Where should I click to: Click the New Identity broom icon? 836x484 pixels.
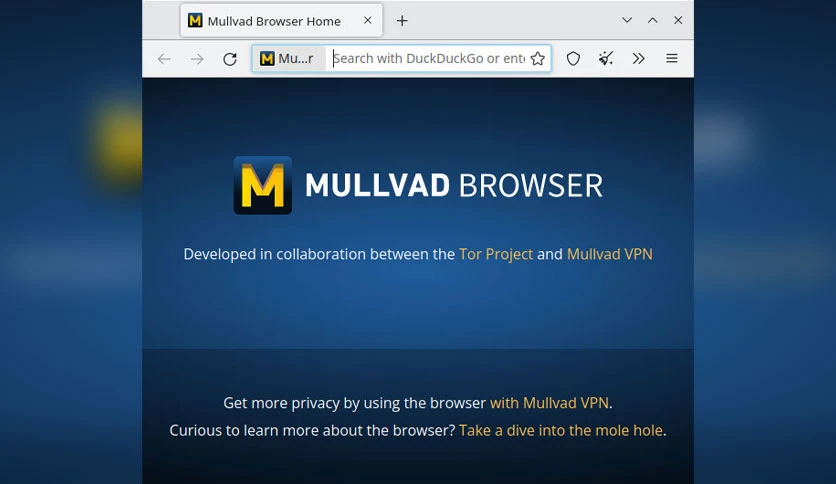pyautogui.click(x=606, y=59)
